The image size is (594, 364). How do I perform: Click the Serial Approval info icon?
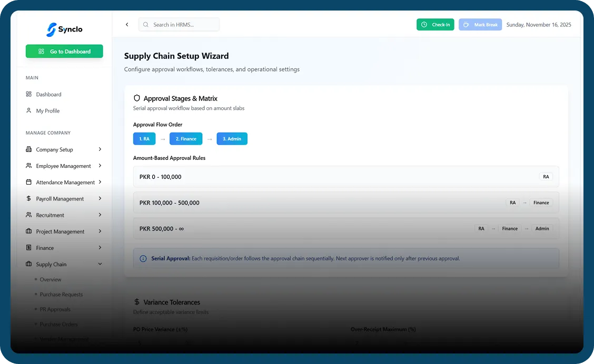point(143,259)
